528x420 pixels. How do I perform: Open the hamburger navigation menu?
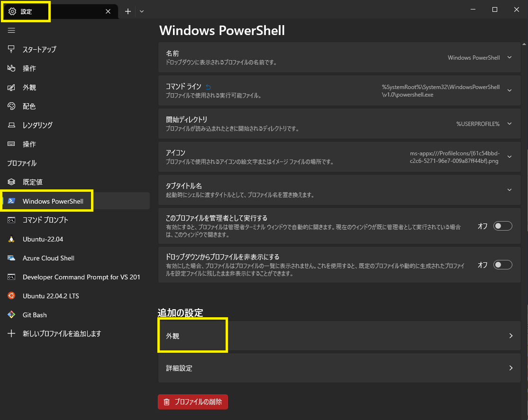click(11, 30)
